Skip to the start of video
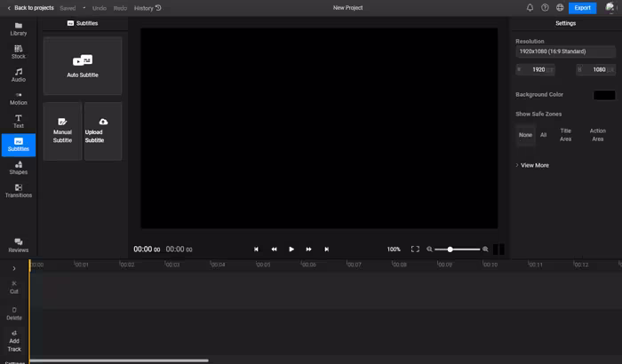 (x=256, y=249)
